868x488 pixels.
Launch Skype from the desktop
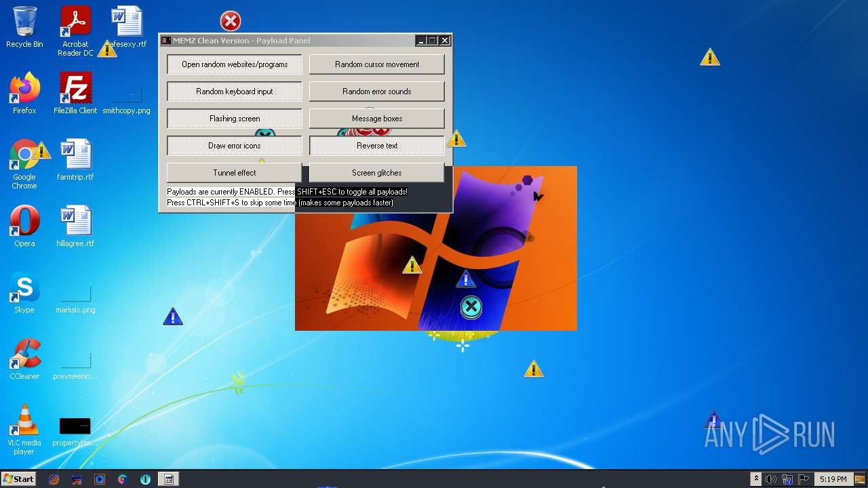tap(24, 293)
